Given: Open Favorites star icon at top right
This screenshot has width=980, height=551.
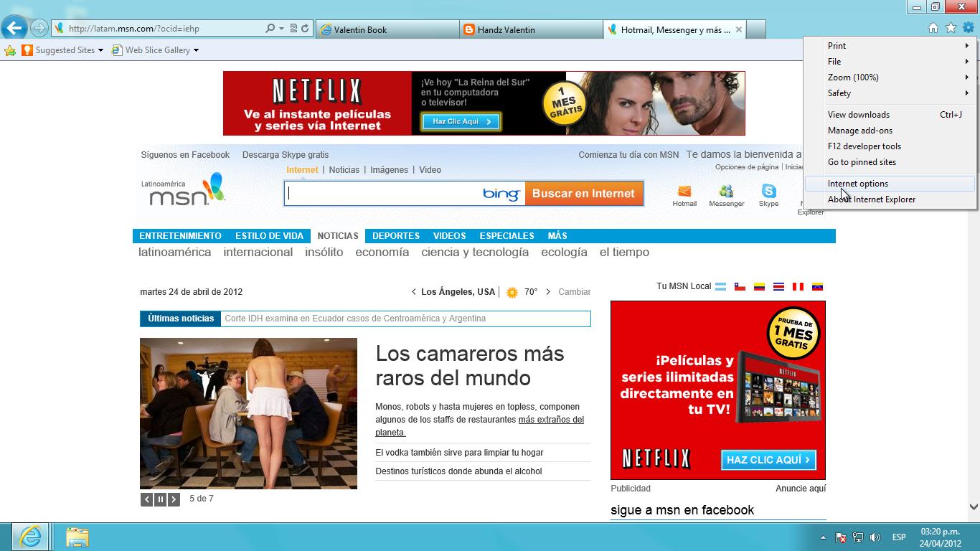Looking at the screenshot, I should pyautogui.click(x=951, y=28).
